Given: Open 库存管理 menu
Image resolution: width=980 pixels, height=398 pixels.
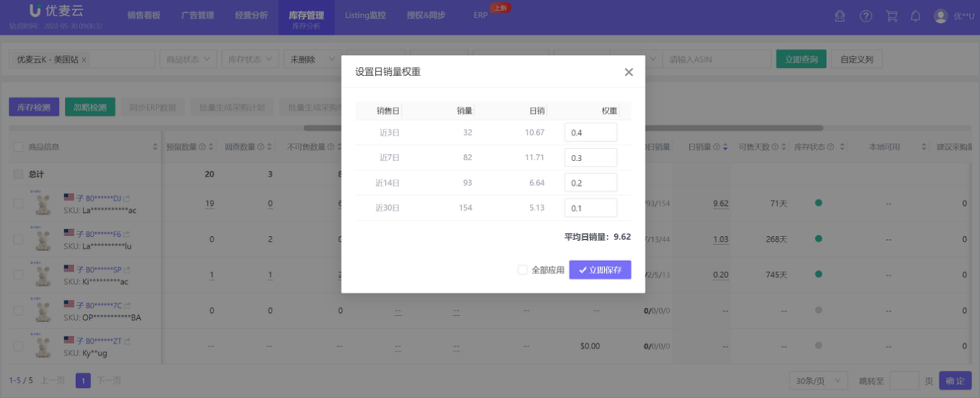Looking at the screenshot, I should [x=306, y=17].
